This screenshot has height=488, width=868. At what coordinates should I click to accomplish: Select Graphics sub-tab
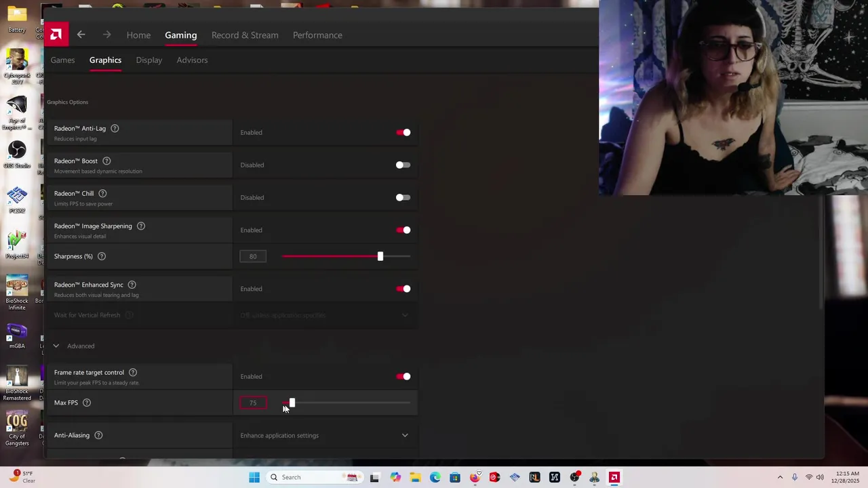pyautogui.click(x=105, y=60)
